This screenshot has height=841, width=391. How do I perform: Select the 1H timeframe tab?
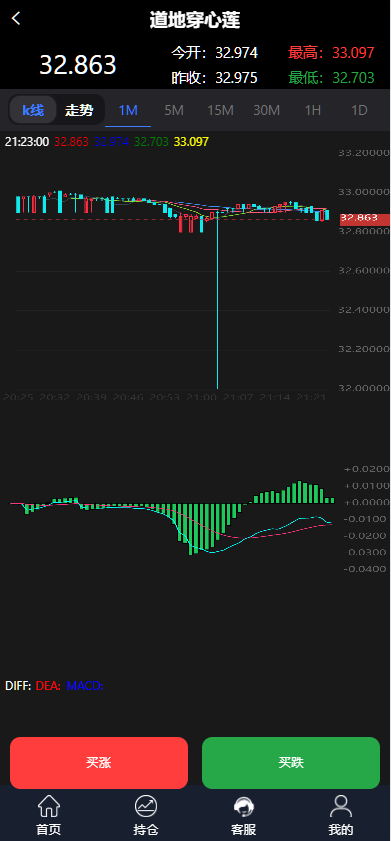coord(313,110)
